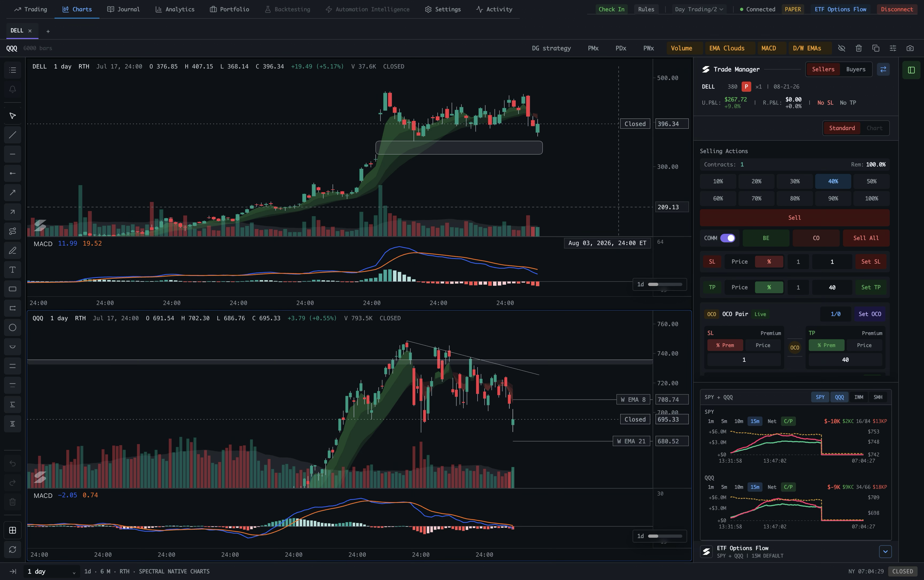The width and height of the screenshot is (924, 580).
Task: Select the IWM flow chip
Action: pos(858,397)
